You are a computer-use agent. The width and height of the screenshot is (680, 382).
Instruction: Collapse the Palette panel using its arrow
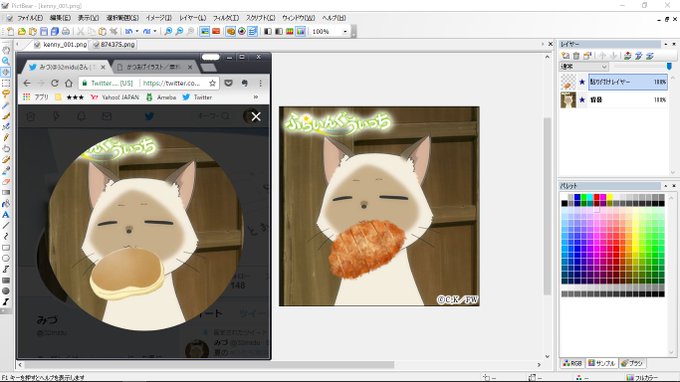click(x=666, y=186)
